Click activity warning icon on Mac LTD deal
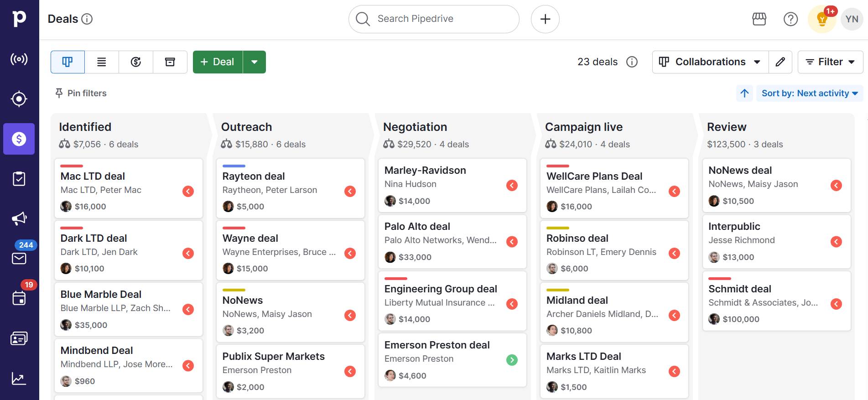Screen dimensions: 868x400 (x=188, y=191)
